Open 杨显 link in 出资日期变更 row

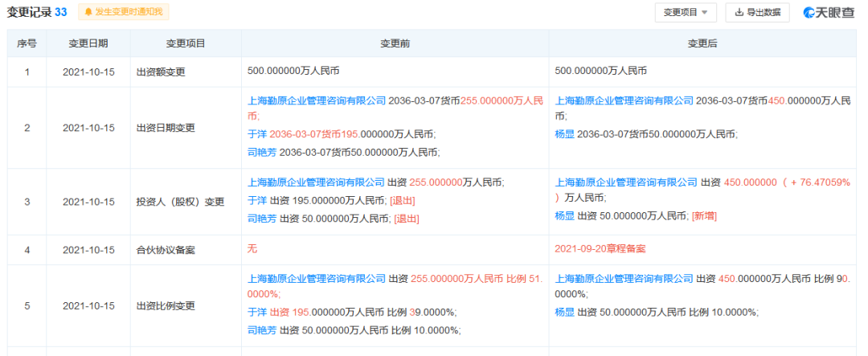point(565,134)
